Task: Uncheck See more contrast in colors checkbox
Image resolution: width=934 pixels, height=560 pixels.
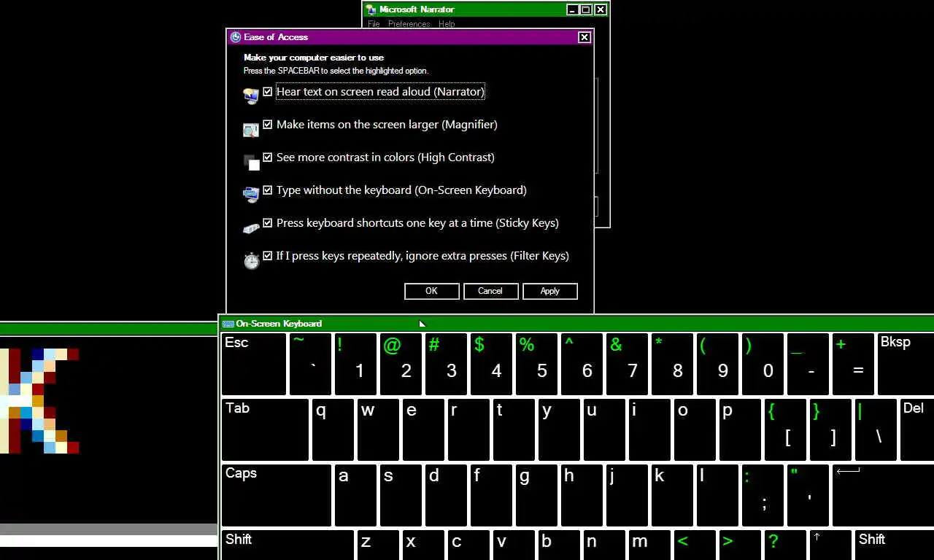Action: 268,157
